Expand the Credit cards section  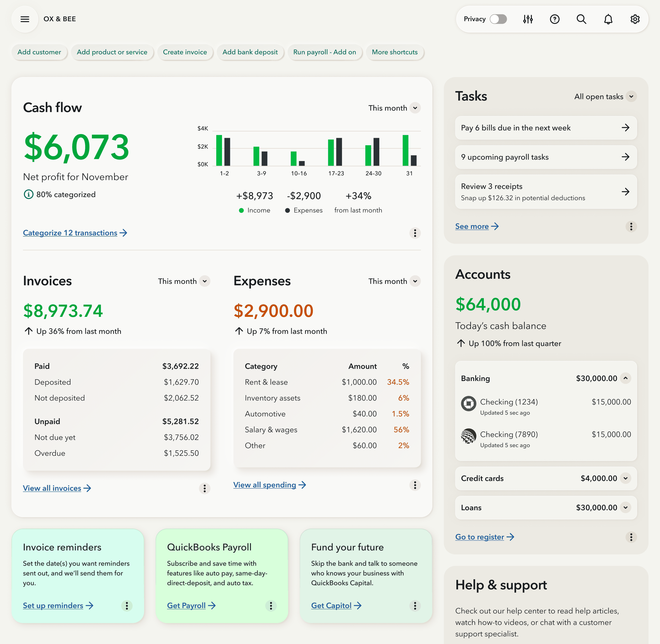626,478
